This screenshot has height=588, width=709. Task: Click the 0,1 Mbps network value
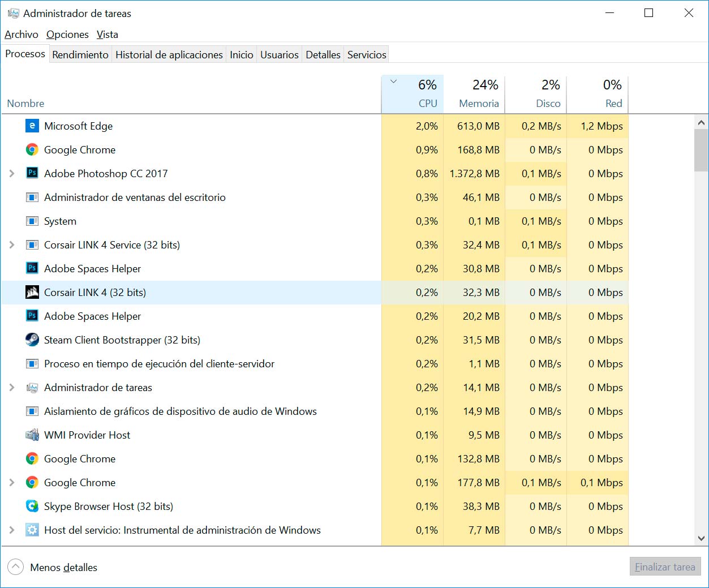602,482
